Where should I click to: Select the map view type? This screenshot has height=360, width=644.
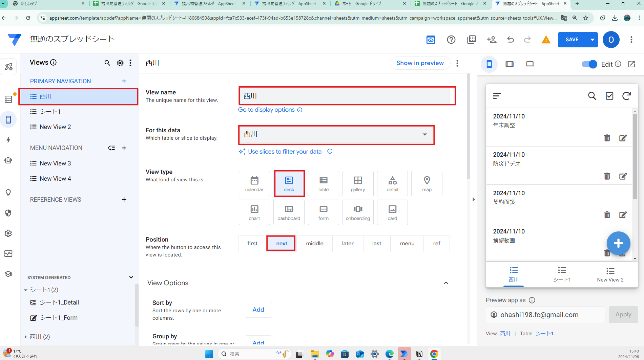[x=427, y=183]
